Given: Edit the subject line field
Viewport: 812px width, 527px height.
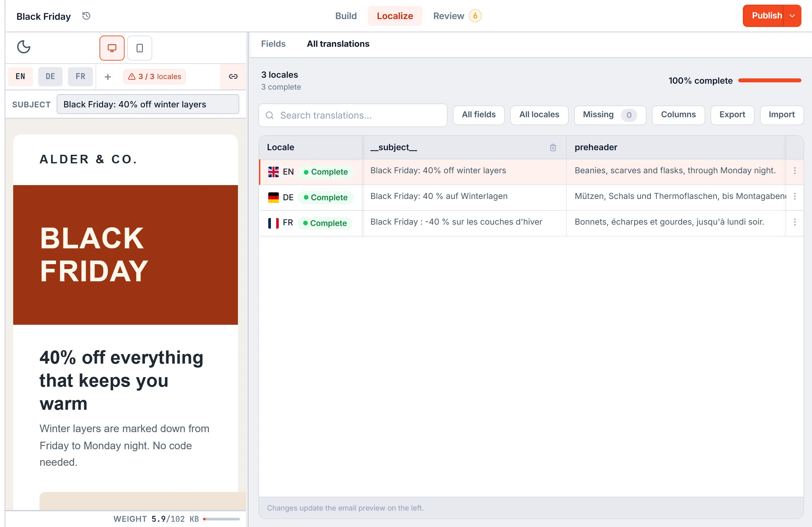Looking at the screenshot, I should 148,104.
